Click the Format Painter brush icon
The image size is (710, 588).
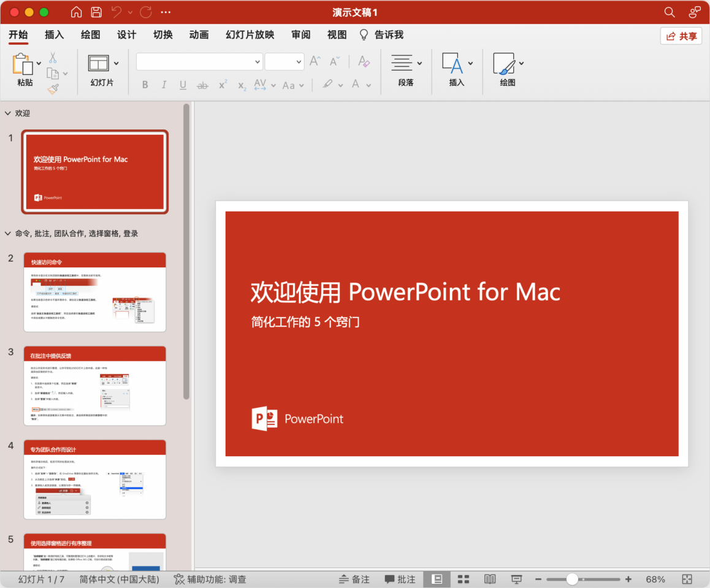[53, 90]
